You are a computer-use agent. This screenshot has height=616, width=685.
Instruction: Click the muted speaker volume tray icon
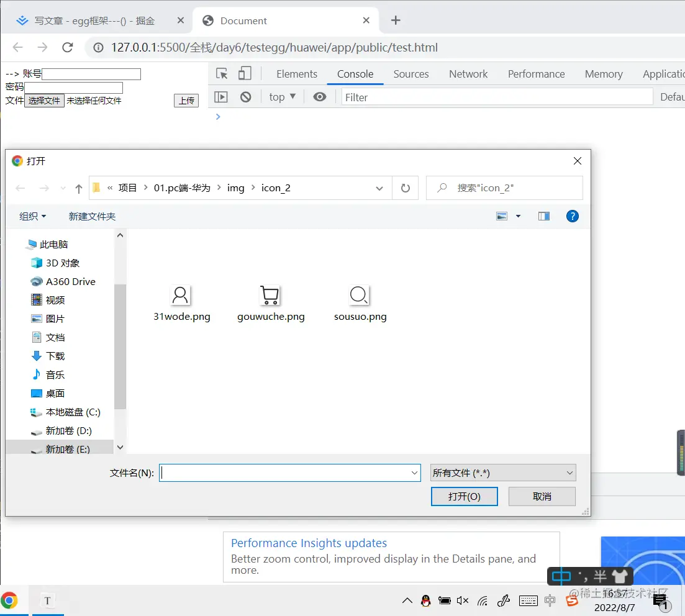pos(462,600)
